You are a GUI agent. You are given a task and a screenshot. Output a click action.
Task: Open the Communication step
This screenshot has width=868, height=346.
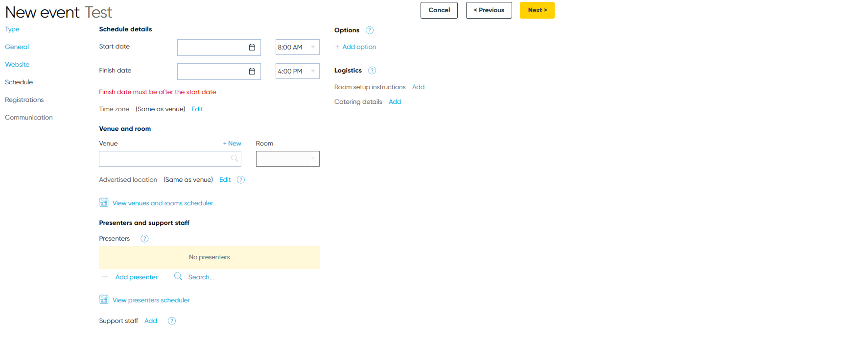(29, 118)
